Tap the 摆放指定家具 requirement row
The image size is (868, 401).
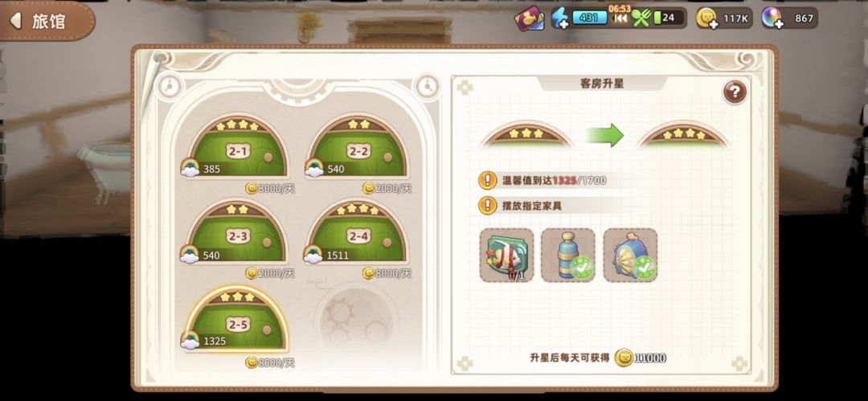pos(554,206)
